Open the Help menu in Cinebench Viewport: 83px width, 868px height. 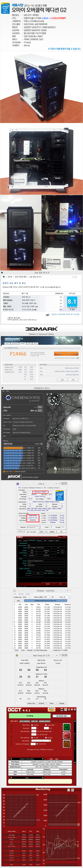[7, 391]
